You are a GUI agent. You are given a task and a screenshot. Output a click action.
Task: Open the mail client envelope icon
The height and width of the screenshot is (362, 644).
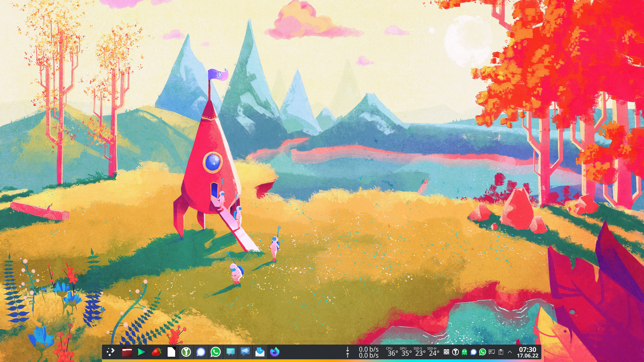point(260,353)
